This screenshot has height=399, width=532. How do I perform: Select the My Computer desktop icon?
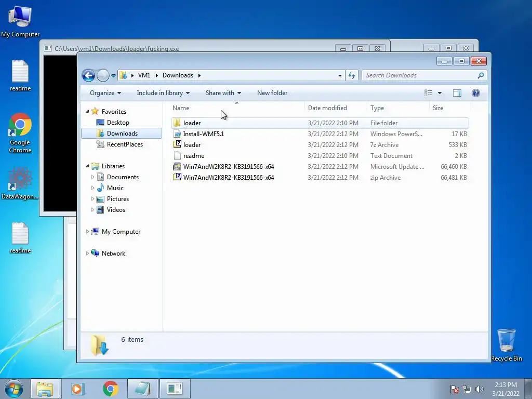(20, 22)
